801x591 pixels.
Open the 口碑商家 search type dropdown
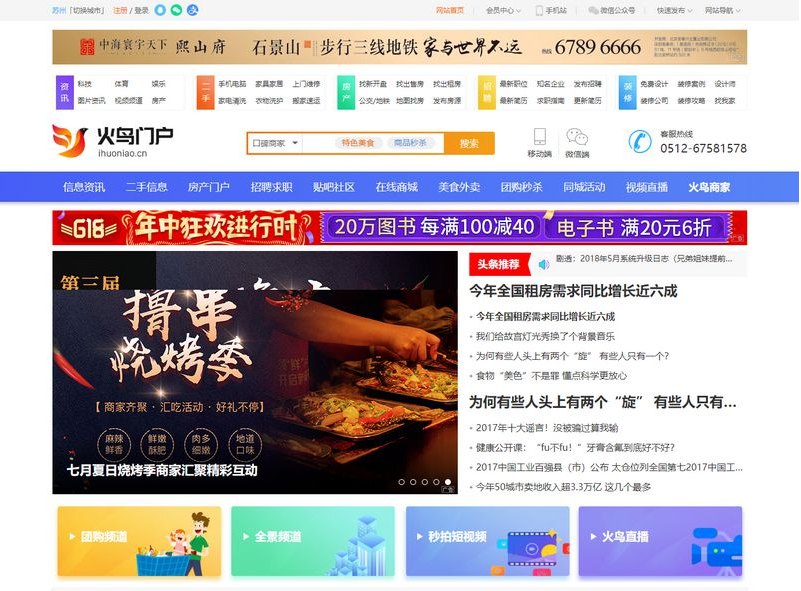tap(275, 143)
